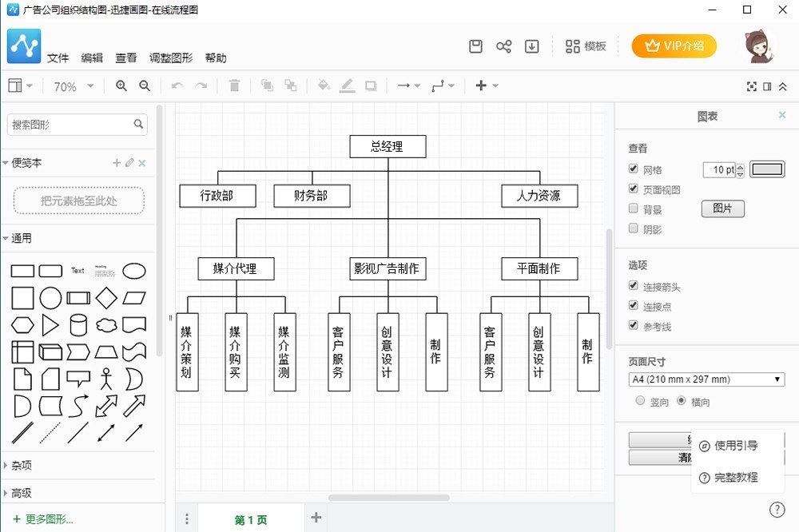Select the cloud shape in palette
This screenshot has width=799, height=532.
106,324
